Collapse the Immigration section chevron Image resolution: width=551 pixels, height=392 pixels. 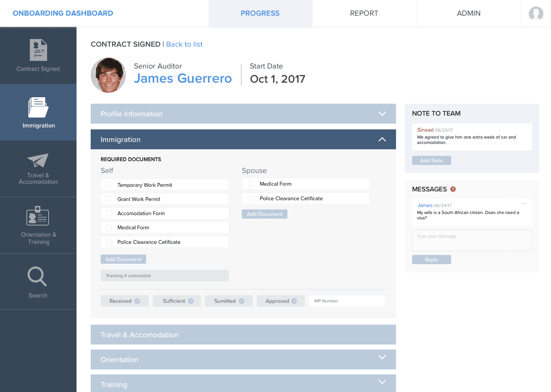382,139
